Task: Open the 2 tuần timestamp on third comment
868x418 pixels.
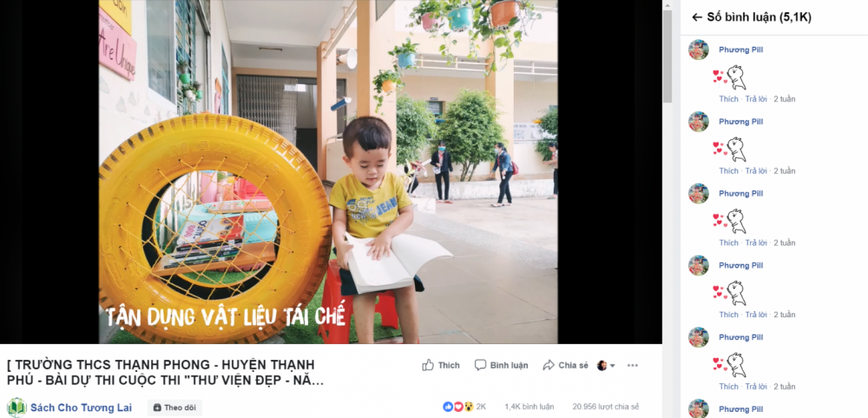Action: (x=785, y=242)
